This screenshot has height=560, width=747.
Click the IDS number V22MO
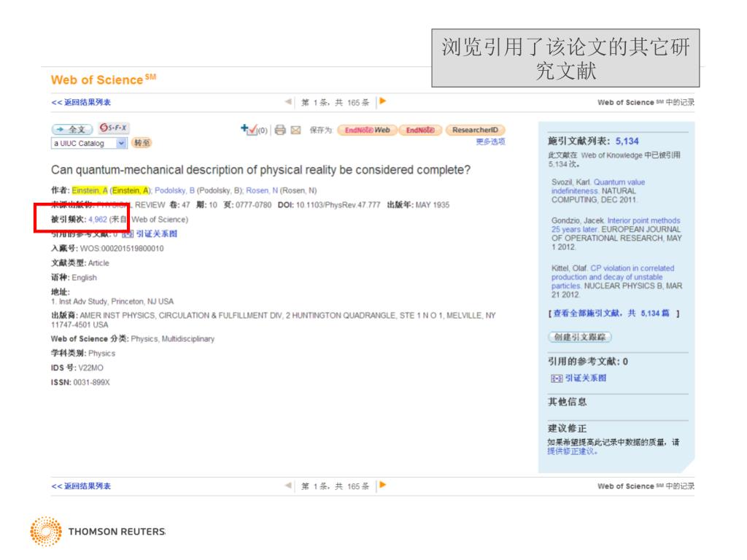pos(90,368)
